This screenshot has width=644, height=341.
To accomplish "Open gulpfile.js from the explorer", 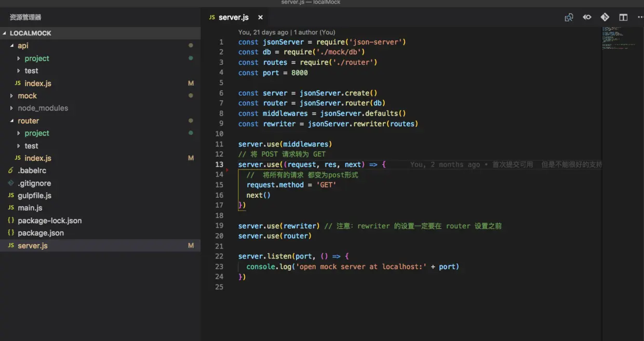I will (x=34, y=196).
